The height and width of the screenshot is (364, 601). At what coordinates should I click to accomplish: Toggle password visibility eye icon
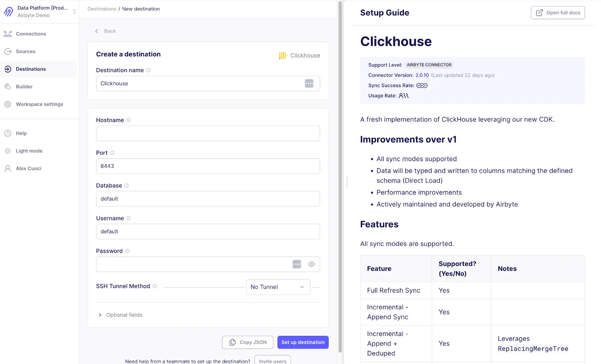tap(311, 264)
